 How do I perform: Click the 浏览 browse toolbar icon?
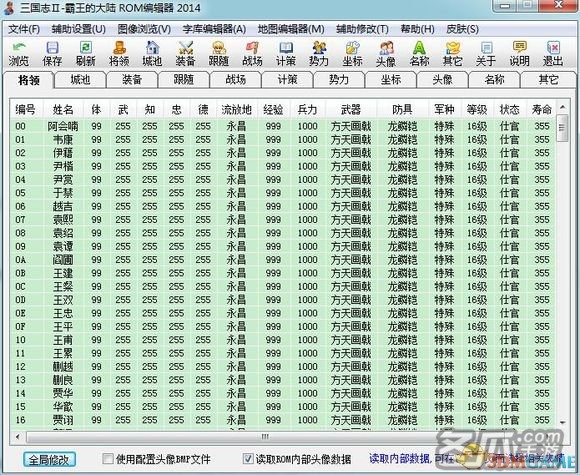pos(18,54)
